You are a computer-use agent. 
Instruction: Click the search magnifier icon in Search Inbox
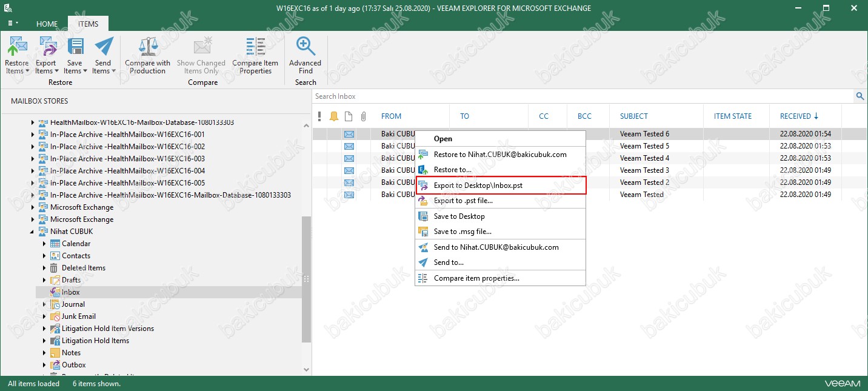(860, 96)
